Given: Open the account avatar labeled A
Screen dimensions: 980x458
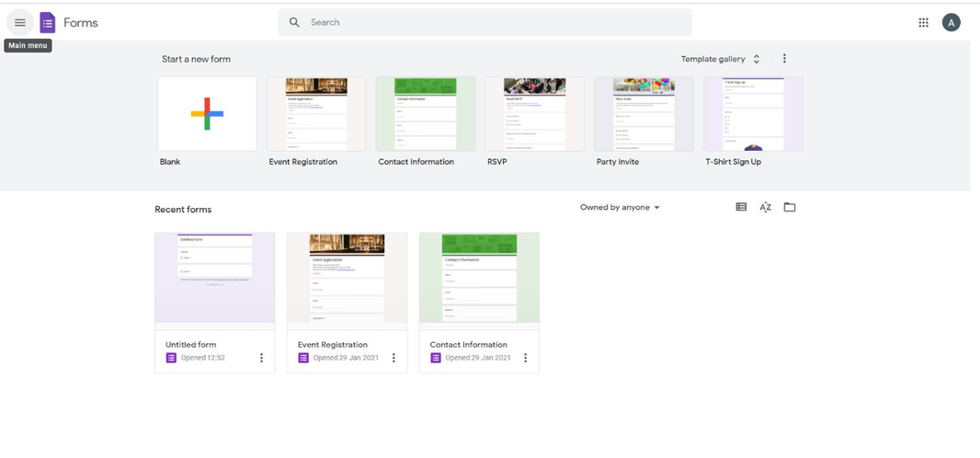Looking at the screenshot, I should tap(951, 22).
